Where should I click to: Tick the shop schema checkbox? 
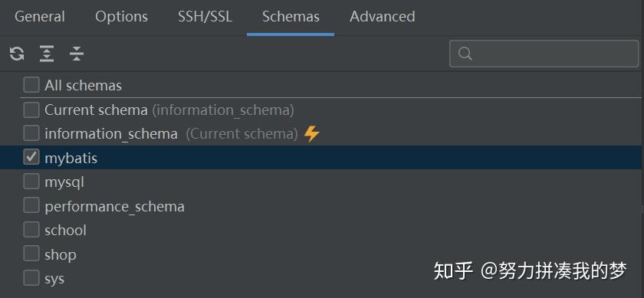click(x=31, y=254)
